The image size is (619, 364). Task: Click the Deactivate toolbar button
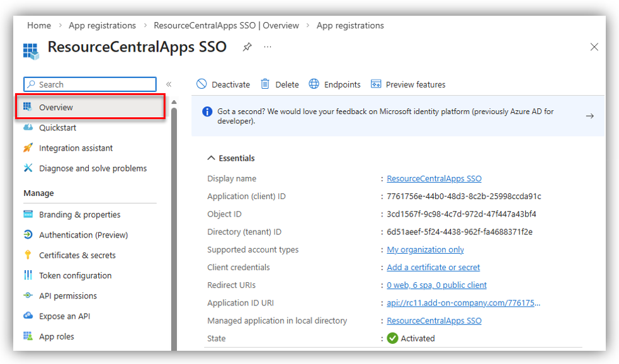point(224,84)
